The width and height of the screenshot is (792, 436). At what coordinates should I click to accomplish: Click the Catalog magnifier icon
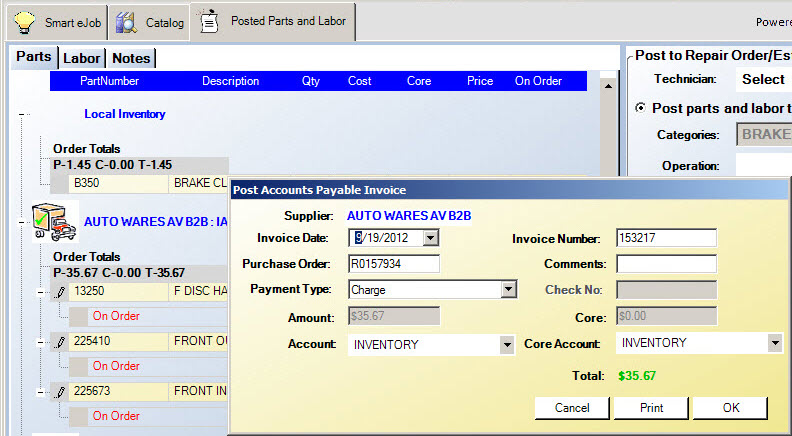[x=126, y=22]
